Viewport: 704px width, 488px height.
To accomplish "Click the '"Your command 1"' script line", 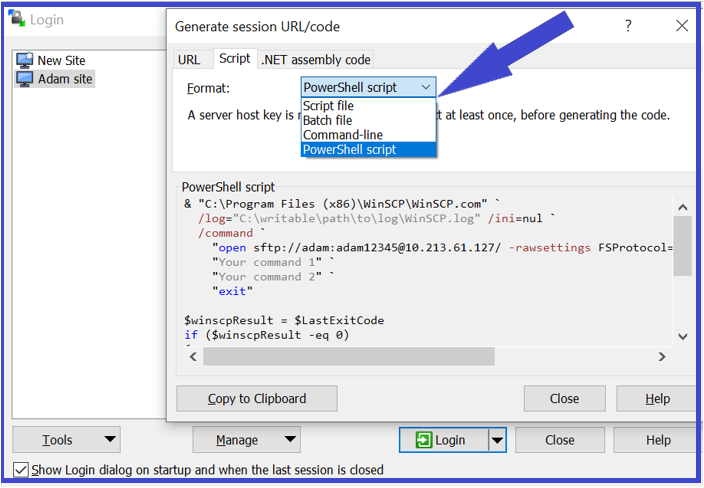I will pos(273,262).
